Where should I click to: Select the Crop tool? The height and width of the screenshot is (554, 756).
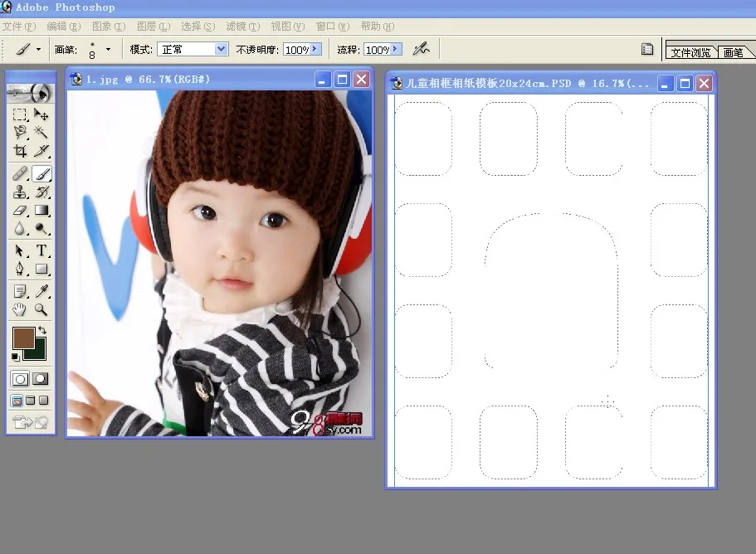20,151
